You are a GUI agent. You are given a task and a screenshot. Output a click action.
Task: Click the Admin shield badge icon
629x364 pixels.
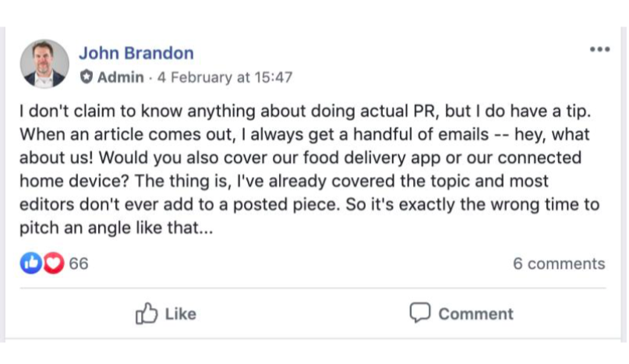click(86, 77)
